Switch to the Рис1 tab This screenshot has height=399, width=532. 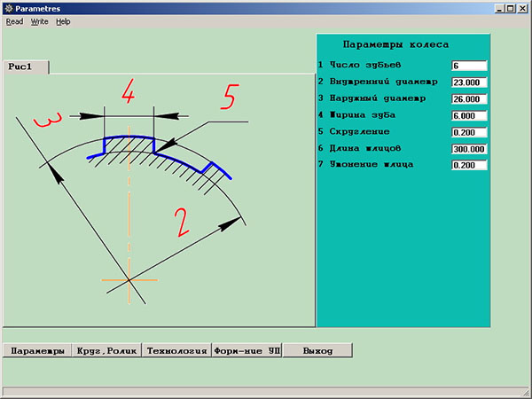point(26,66)
